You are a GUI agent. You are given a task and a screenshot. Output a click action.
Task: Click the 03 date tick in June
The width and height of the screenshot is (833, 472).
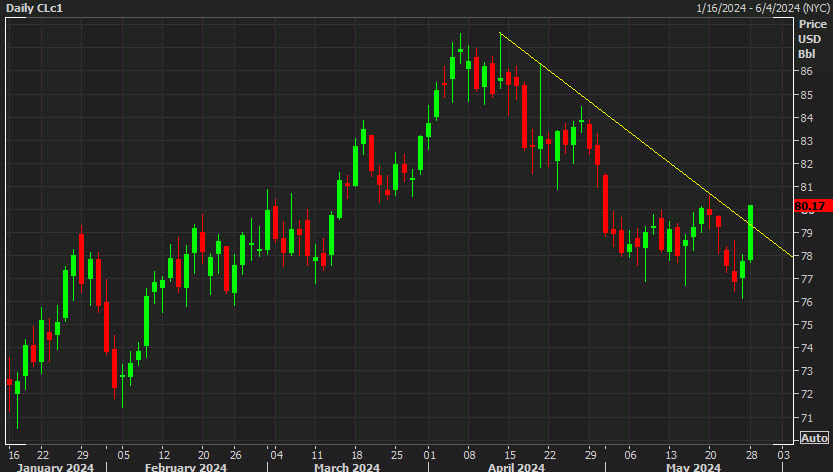pyautogui.click(x=784, y=455)
